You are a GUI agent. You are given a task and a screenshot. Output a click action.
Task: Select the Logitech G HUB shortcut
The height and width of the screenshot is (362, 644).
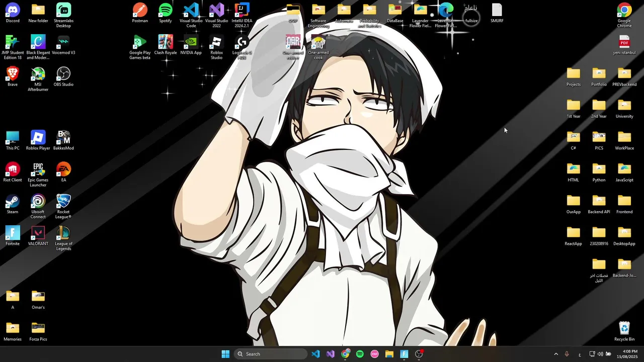tap(242, 47)
